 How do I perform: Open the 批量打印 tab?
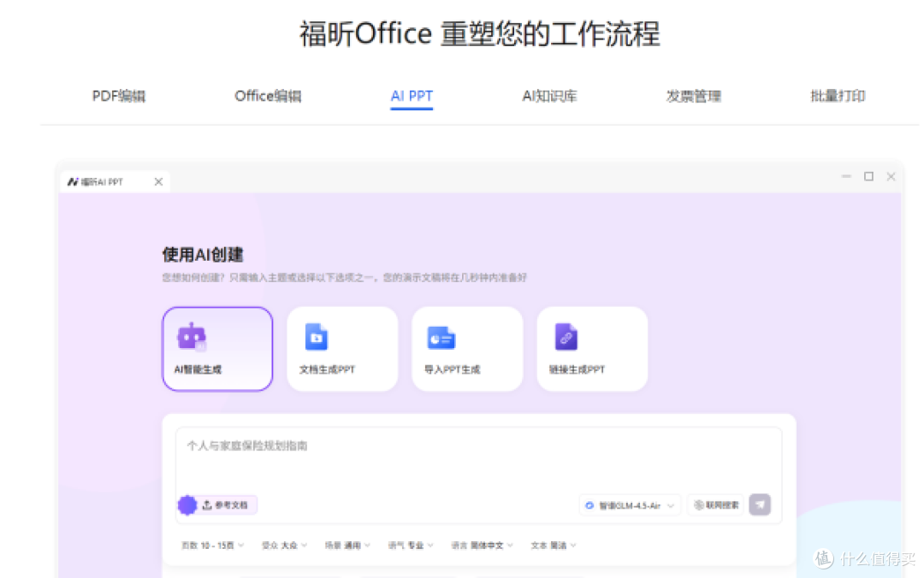point(838,96)
